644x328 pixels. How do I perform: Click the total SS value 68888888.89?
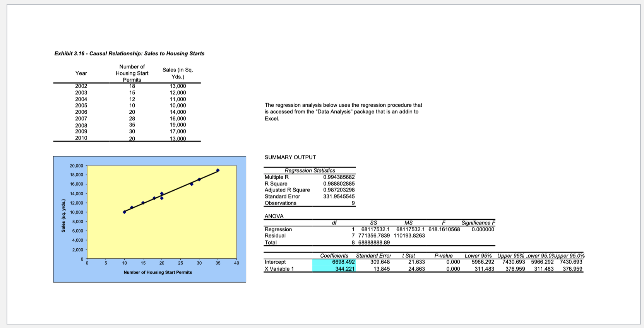click(x=374, y=243)
